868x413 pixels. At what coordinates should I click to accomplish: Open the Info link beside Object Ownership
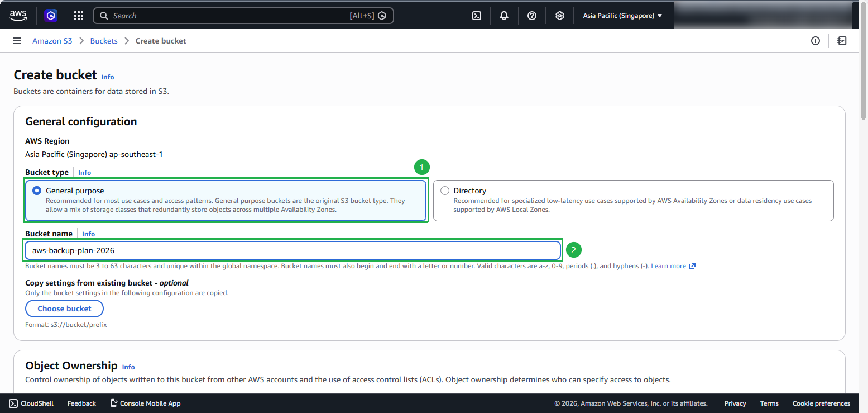[x=128, y=367]
